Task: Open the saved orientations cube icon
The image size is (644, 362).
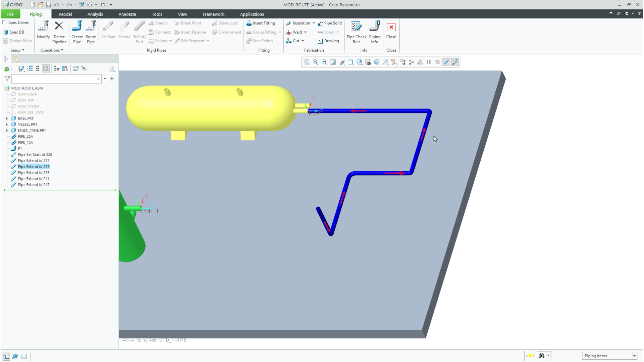Action: tap(359, 62)
